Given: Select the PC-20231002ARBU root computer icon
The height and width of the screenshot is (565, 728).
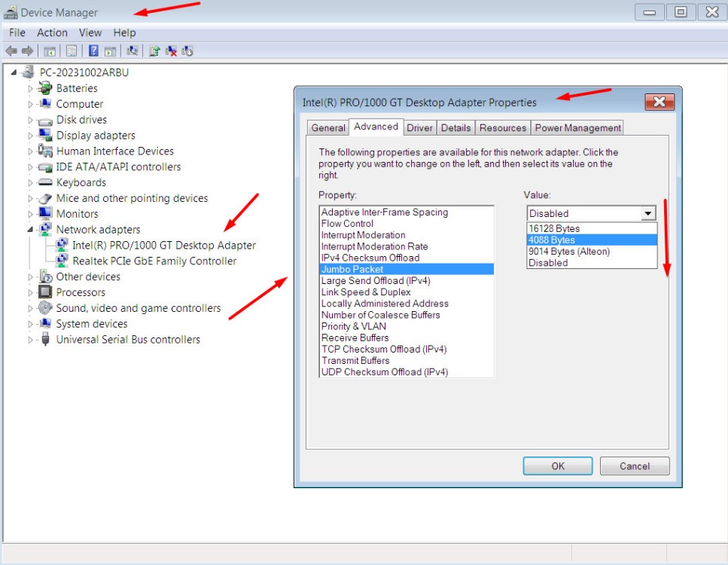Looking at the screenshot, I should [29, 72].
